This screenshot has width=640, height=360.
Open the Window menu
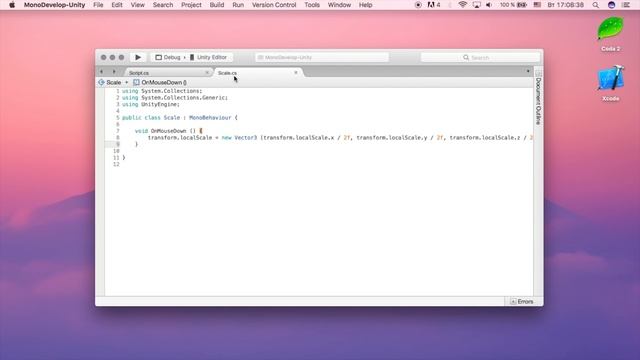coord(339,5)
